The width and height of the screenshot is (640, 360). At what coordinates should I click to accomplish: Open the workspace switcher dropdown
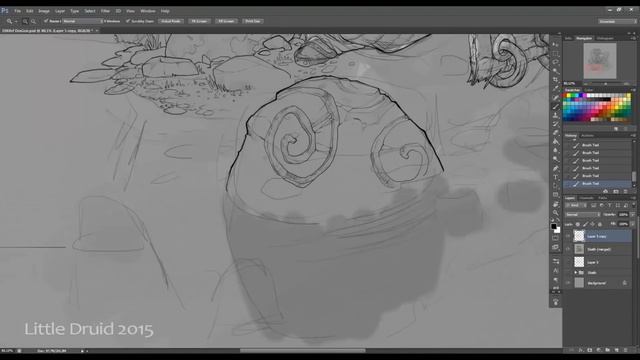tap(618, 21)
